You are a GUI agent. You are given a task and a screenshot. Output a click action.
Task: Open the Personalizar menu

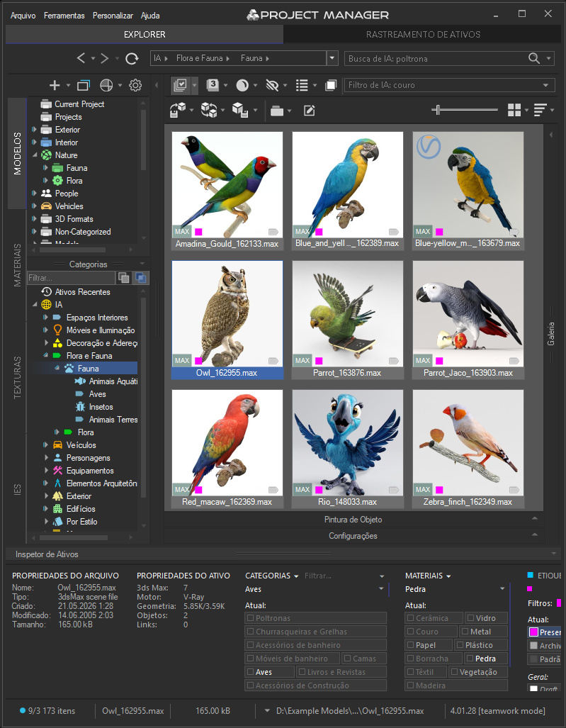click(x=113, y=16)
